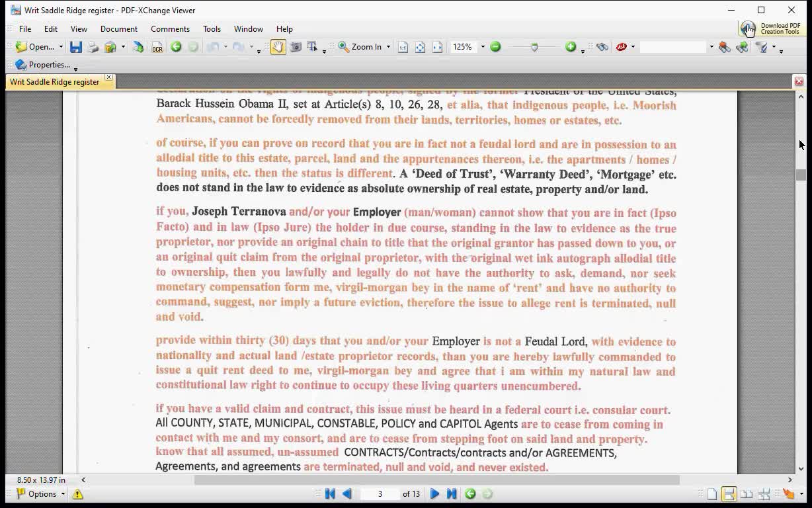Click the green back arrow in status bar
The image size is (812, 508).
pos(470,494)
